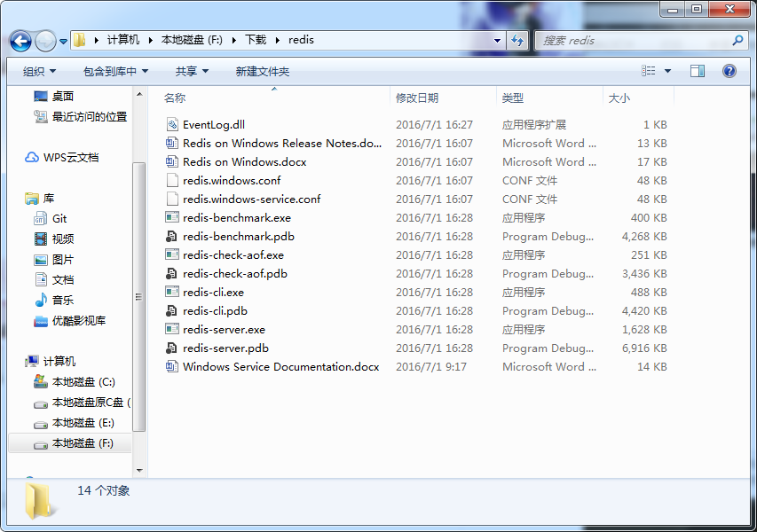This screenshot has height=532, width=757.
Task: Open 本地磁盘原C盘 drive
Action: point(91,403)
